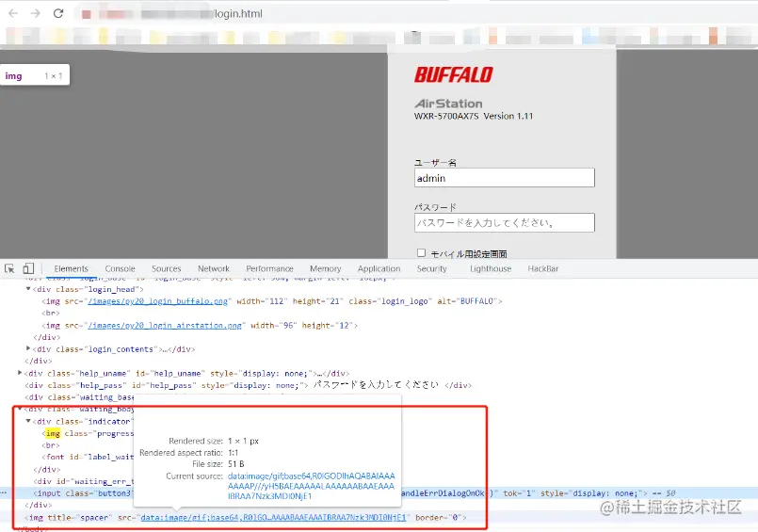
Task: Select the font label_wait element line
Action: [x=88, y=457]
